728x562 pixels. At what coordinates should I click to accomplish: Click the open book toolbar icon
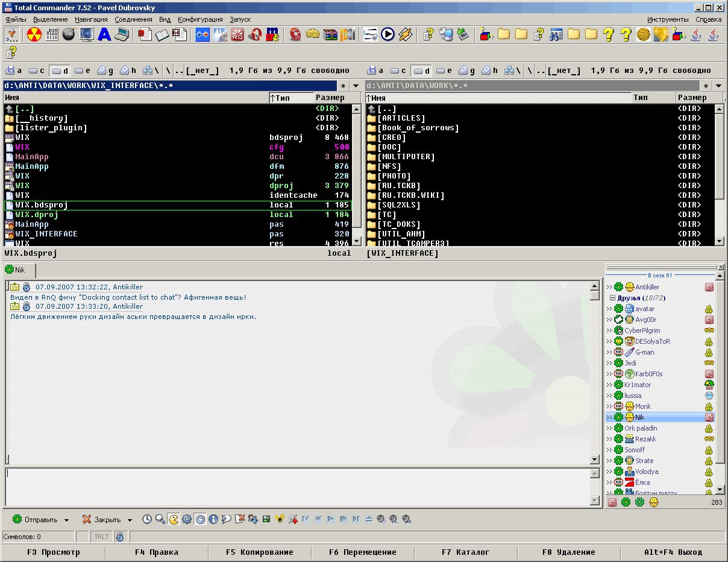(162, 34)
